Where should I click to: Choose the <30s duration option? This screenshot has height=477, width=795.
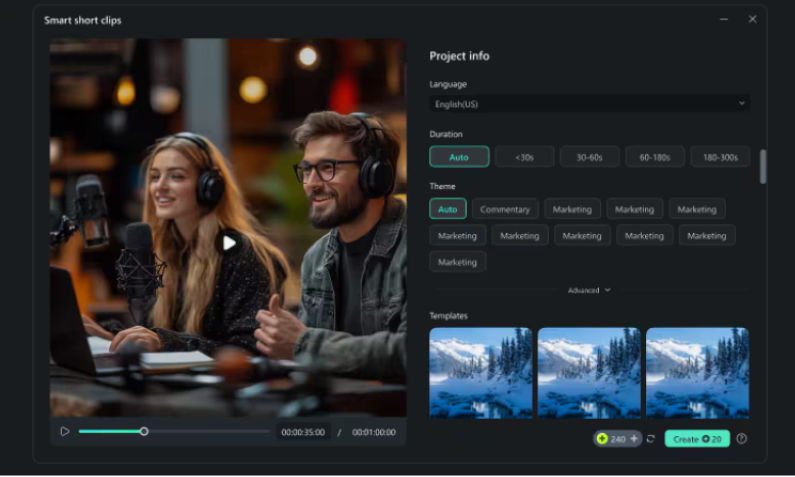click(524, 157)
